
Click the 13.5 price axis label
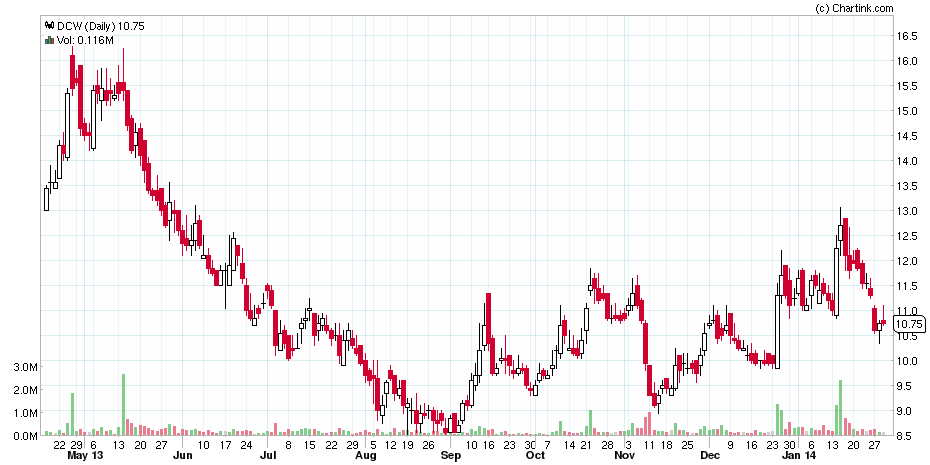click(x=906, y=186)
